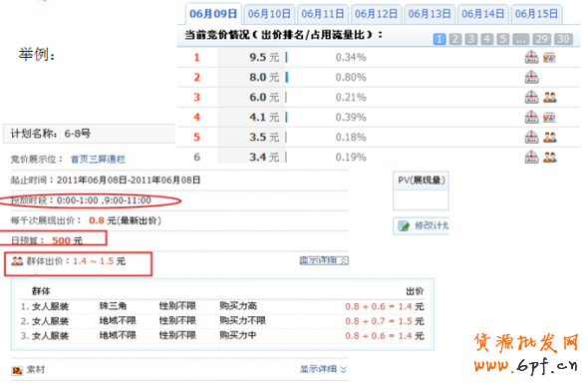Select group row 2 with 购买力不限
Screen dimensions: 588x387
coord(222,321)
